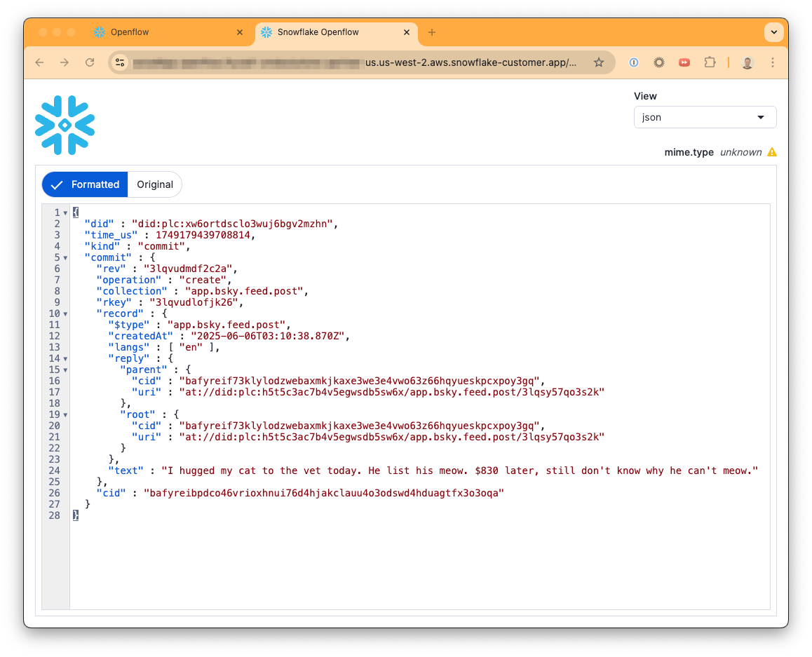Image resolution: width=812 pixels, height=657 pixels.
Task: Select the Snowflake Openflow tab
Action: point(337,32)
